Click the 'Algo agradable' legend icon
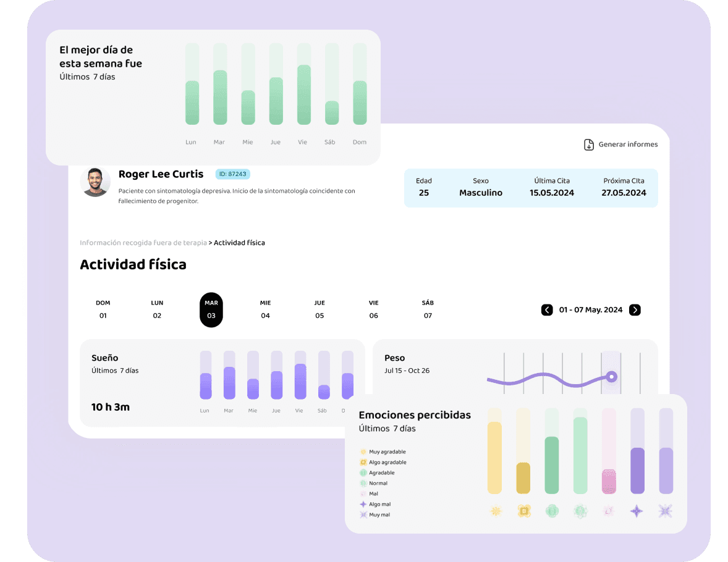 click(363, 462)
